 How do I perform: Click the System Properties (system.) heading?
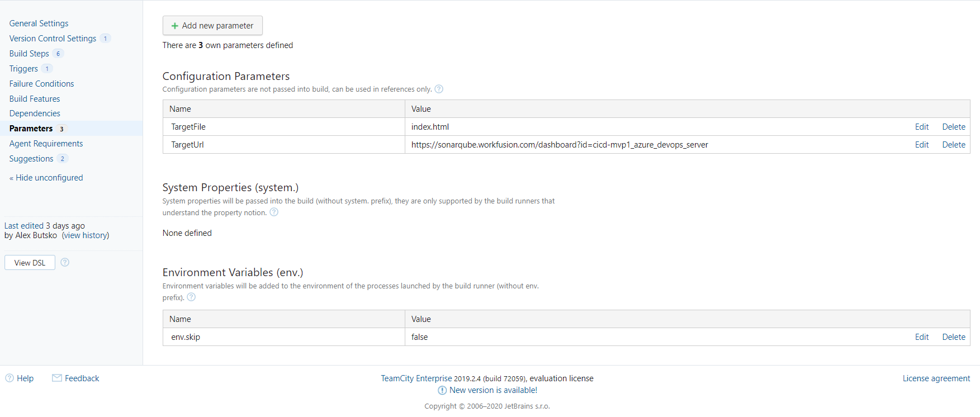point(230,187)
